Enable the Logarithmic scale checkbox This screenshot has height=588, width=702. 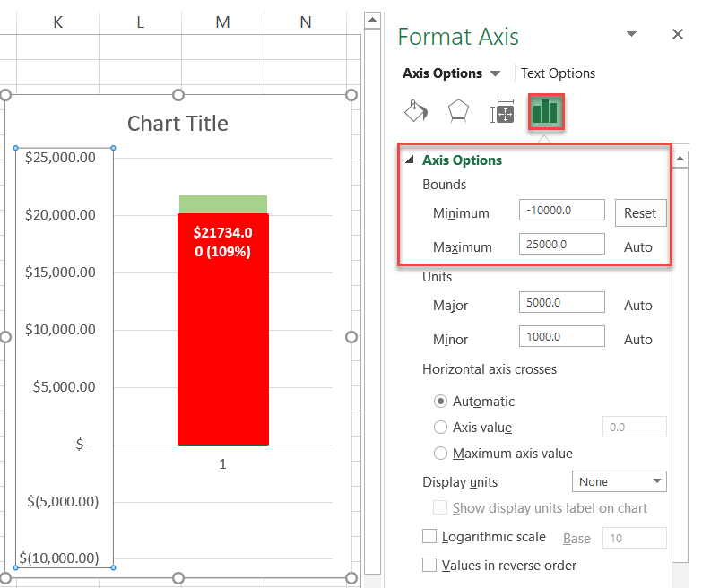(429, 537)
